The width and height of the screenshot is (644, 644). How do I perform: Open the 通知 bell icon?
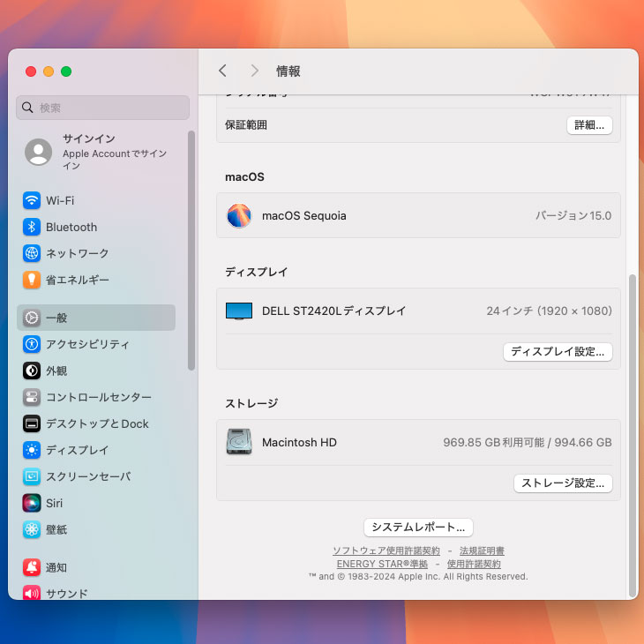coord(32,567)
